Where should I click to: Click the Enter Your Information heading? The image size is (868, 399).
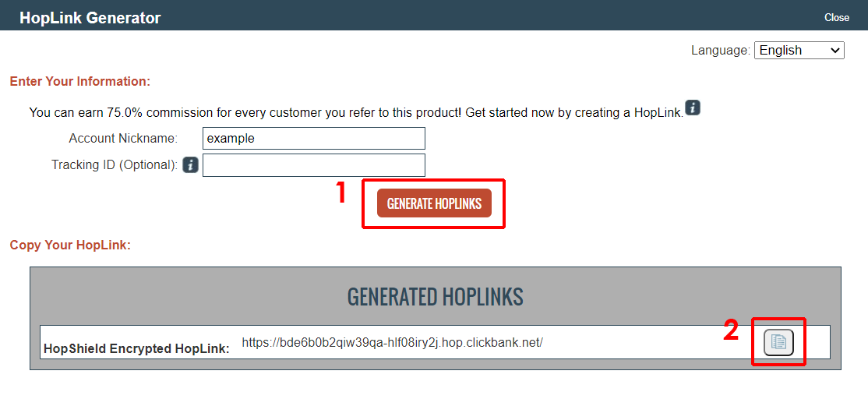80,81
